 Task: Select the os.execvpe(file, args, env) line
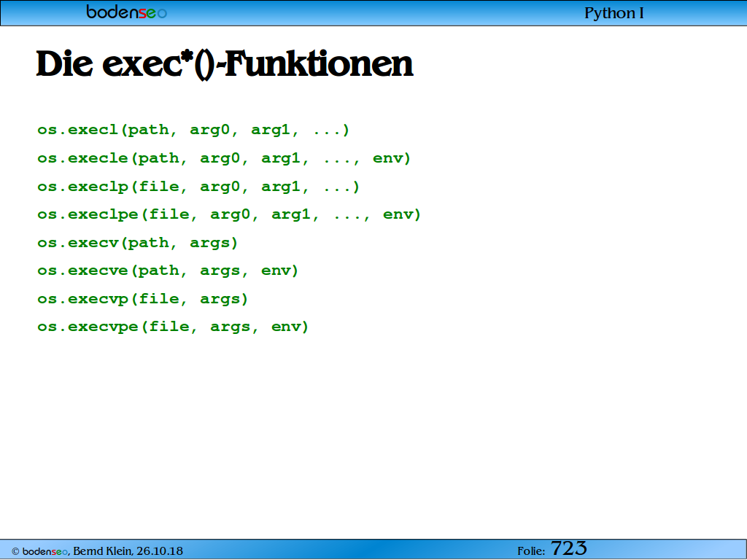(x=174, y=327)
